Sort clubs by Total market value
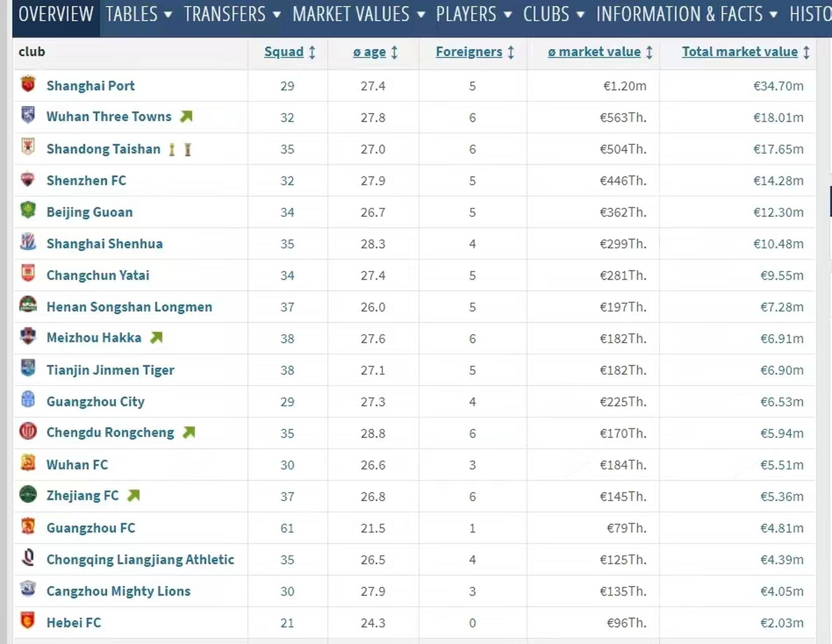 click(x=739, y=52)
